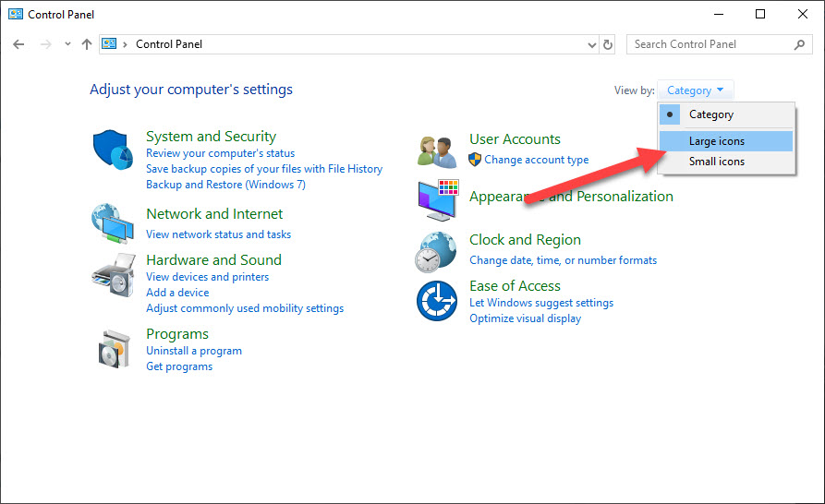Open the User Accounts people icon

[437, 152]
